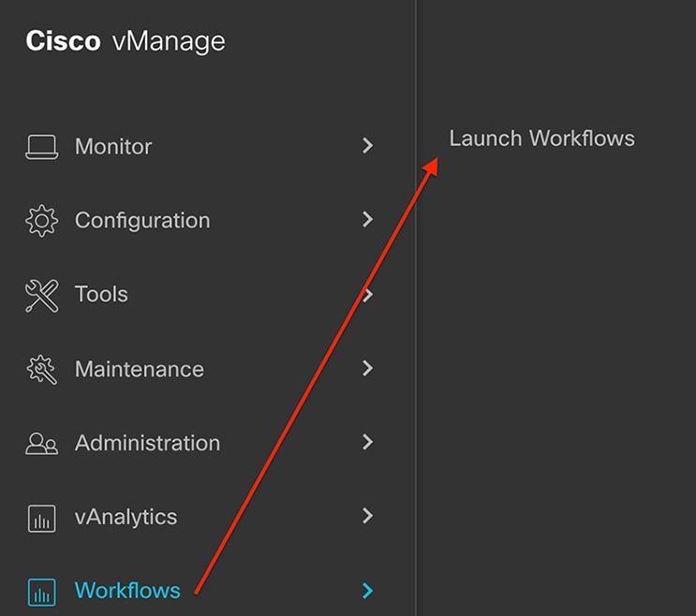Viewport: 696px width, 616px height.
Task: Click the Cisco vManage title
Action: tap(126, 41)
